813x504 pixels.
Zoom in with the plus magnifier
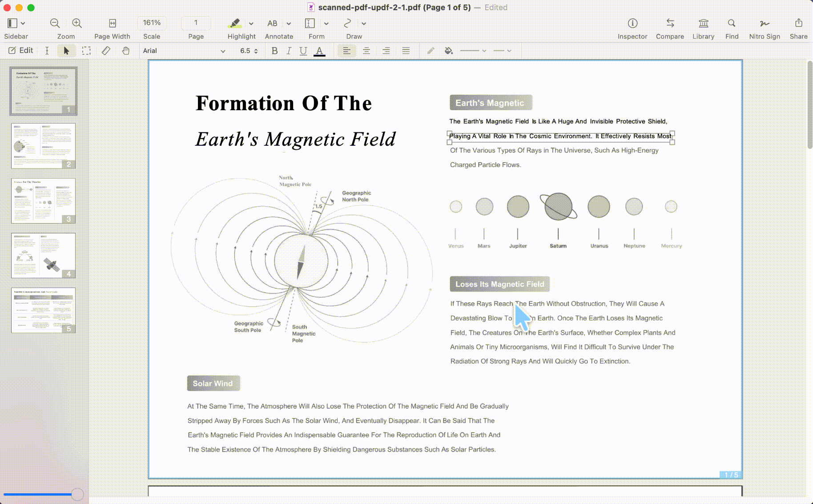pyautogui.click(x=77, y=23)
